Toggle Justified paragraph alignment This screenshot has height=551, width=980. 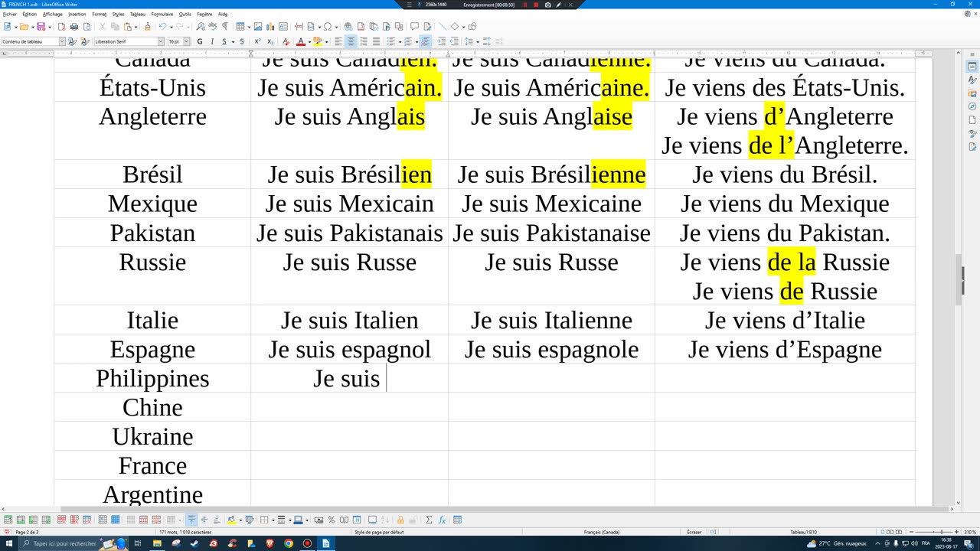(375, 41)
